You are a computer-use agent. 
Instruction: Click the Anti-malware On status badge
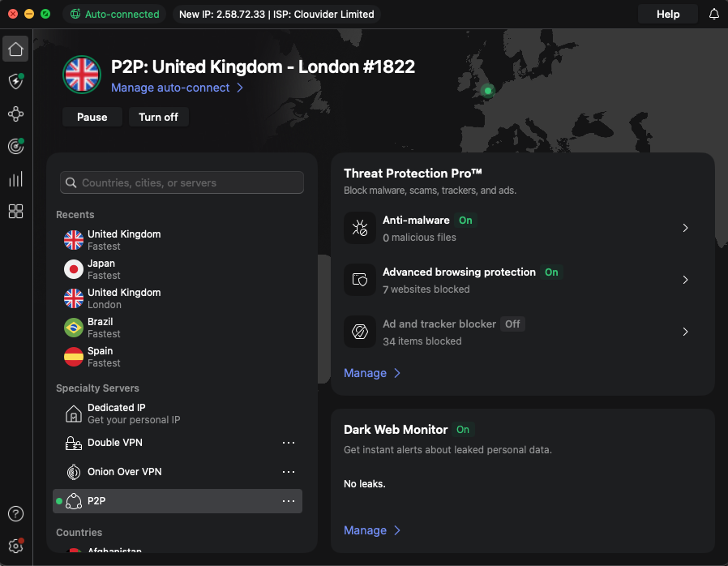click(x=465, y=220)
